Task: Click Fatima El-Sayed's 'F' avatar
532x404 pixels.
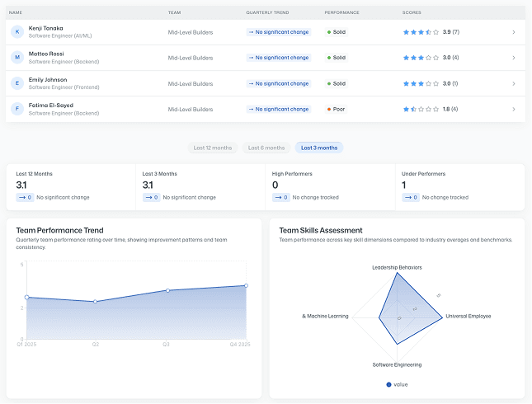Action: [x=17, y=109]
